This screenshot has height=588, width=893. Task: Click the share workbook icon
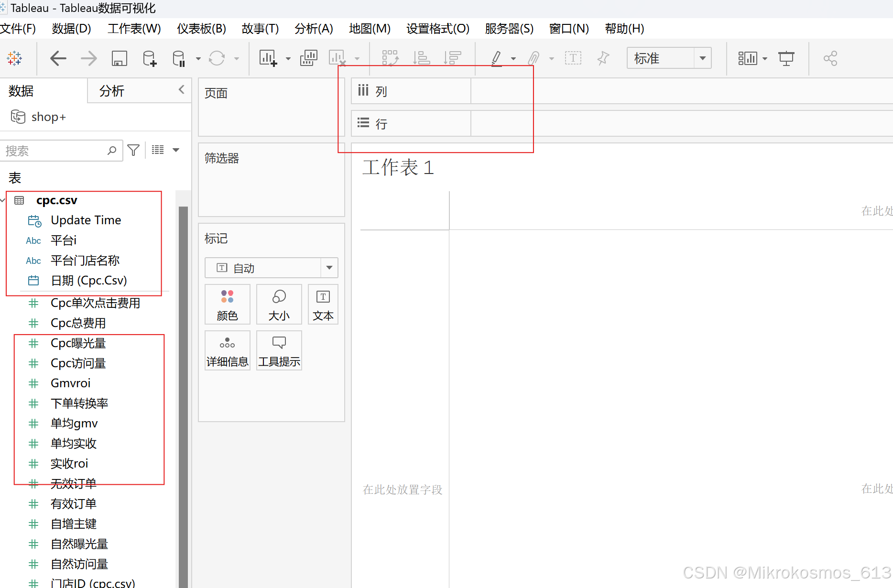(830, 58)
